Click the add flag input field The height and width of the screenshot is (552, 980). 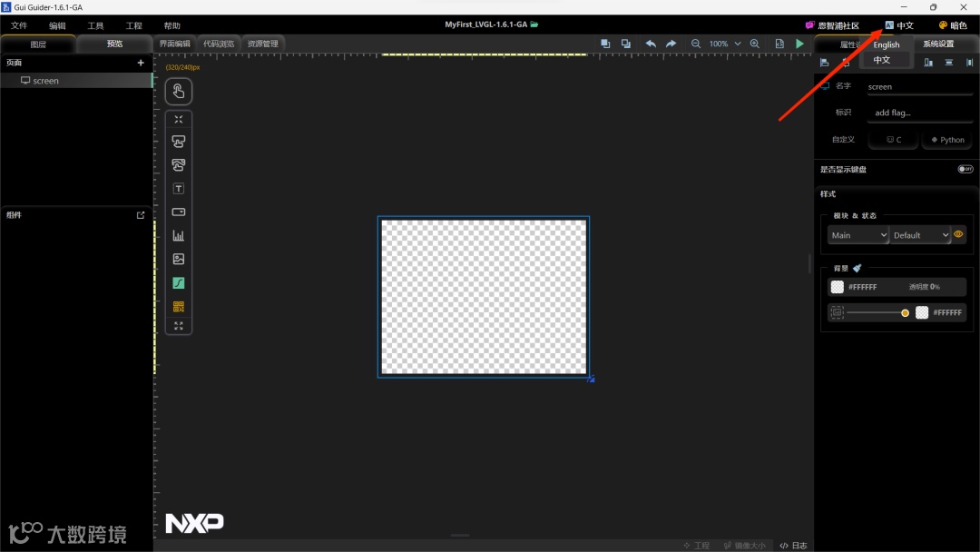point(919,113)
